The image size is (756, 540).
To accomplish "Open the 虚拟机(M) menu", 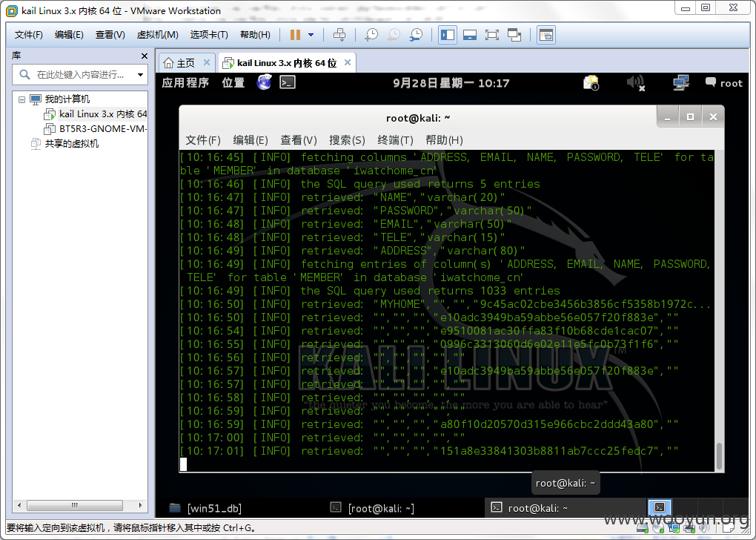I will point(158,35).
